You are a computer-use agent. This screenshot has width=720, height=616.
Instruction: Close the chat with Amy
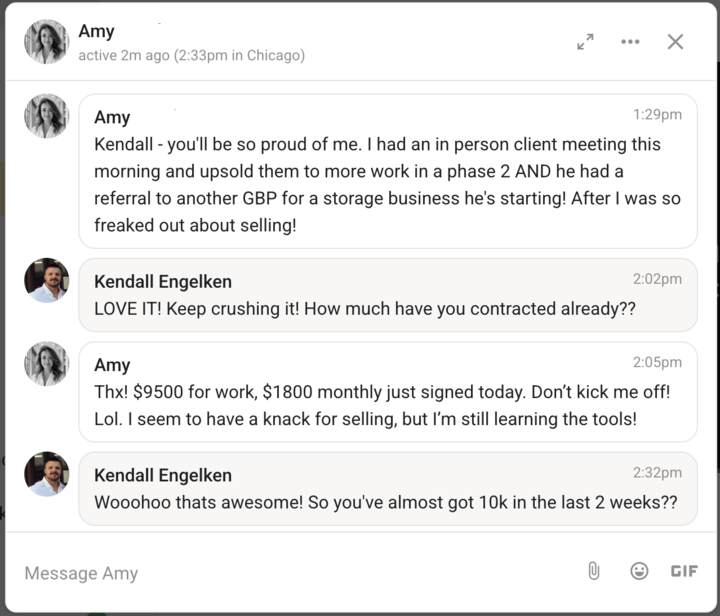[675, 42]
